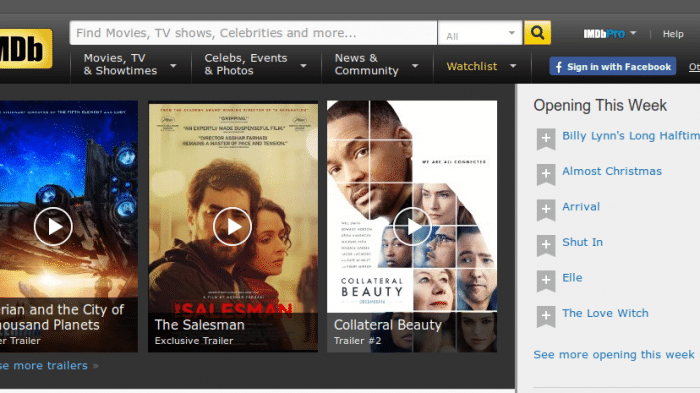Click See more opening this week
The image size is (700, 393).
pyautogui.click(x=614, y=355)
